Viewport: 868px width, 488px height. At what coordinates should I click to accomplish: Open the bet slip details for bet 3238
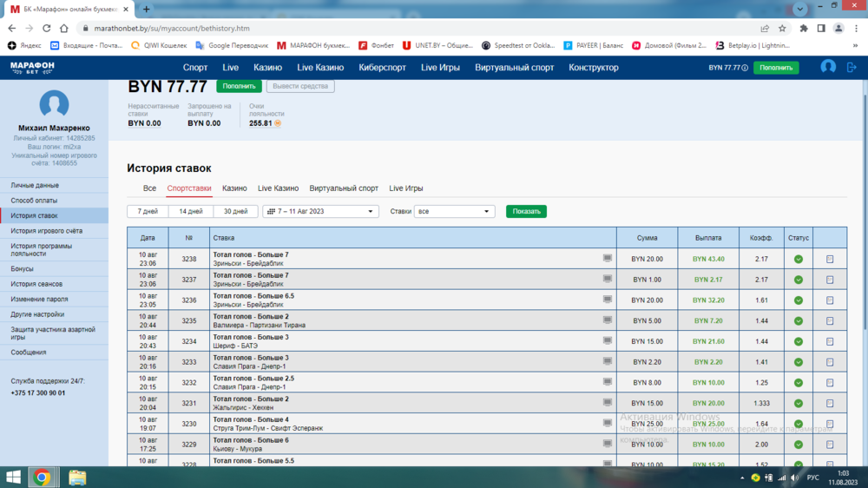[x=830, y=259]
